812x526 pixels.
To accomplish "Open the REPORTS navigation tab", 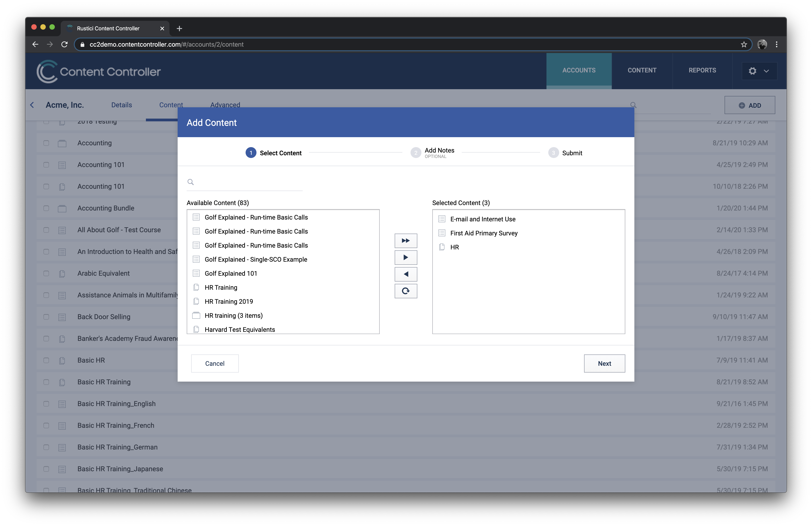I will pyautogui.click(x=702, y=70).
